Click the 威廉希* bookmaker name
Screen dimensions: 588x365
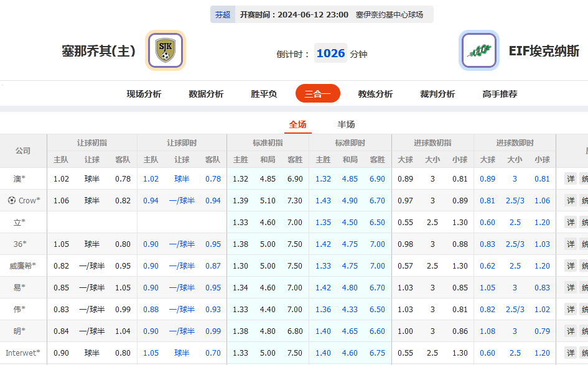pyautogui.click(x=23, y=266)
